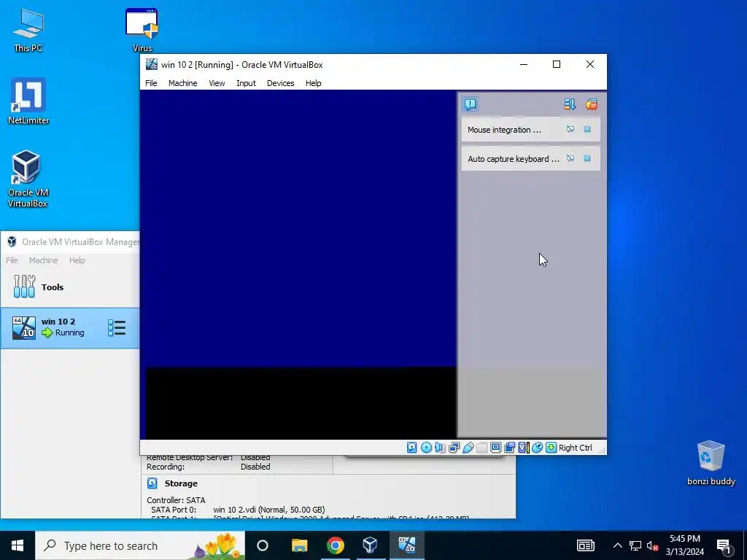Select the Virus desktop icon
747x560 pixels.
click(142, 31)
